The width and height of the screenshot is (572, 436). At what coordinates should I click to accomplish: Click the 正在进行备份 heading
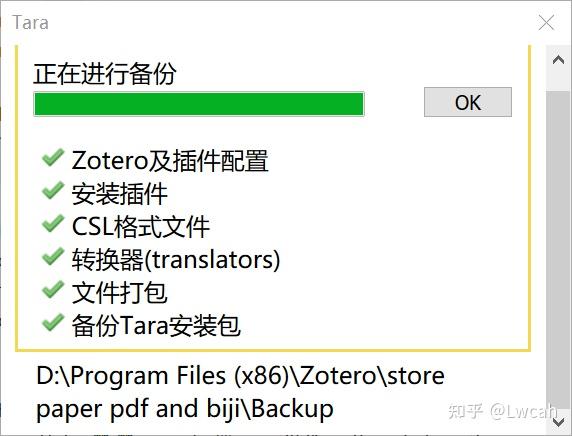pyautogui.click(x=105, y=74)
